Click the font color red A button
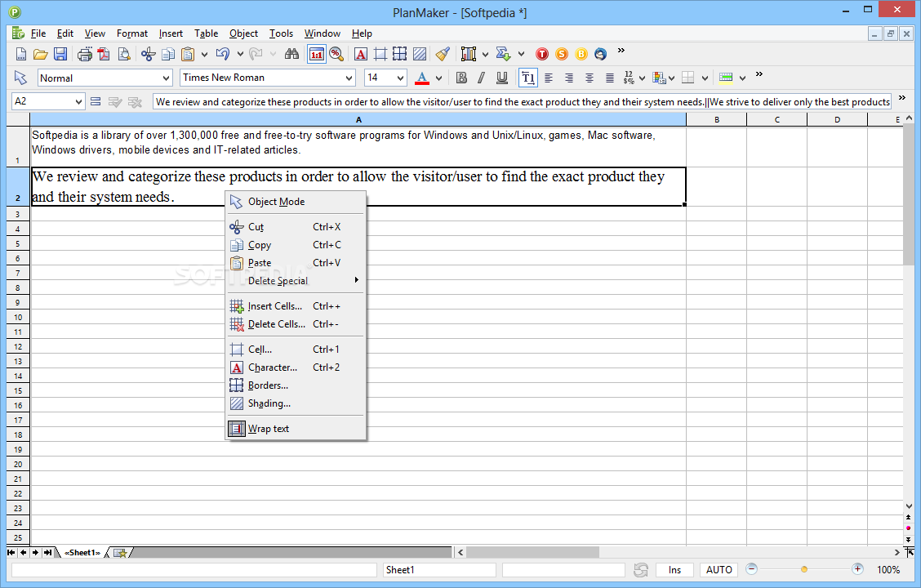This screenshot has height=588, width=921. point(422,78)
